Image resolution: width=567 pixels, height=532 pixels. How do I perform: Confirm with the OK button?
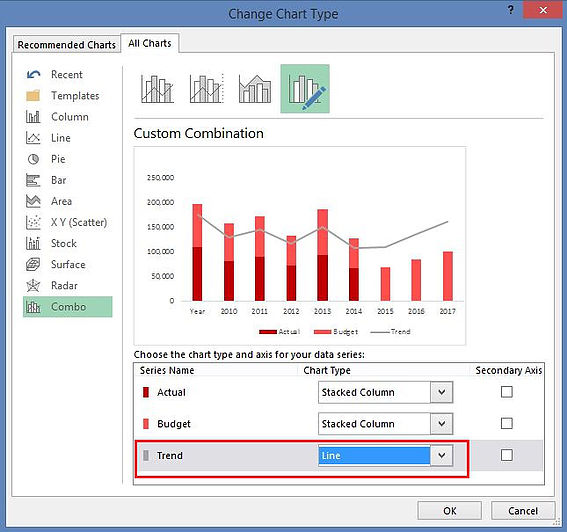[449, 511]
